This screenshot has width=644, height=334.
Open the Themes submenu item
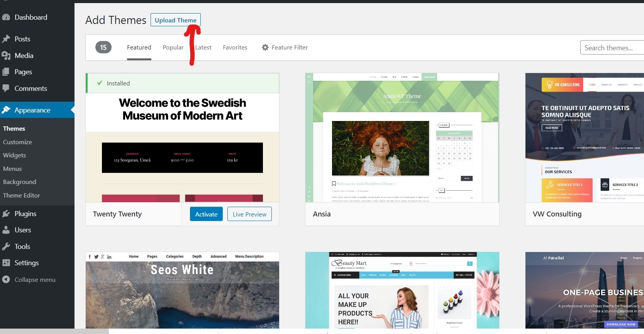14,129
